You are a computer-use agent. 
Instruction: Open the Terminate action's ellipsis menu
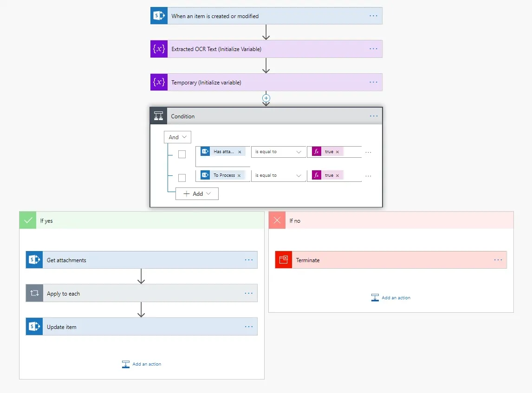coord(498,260)
